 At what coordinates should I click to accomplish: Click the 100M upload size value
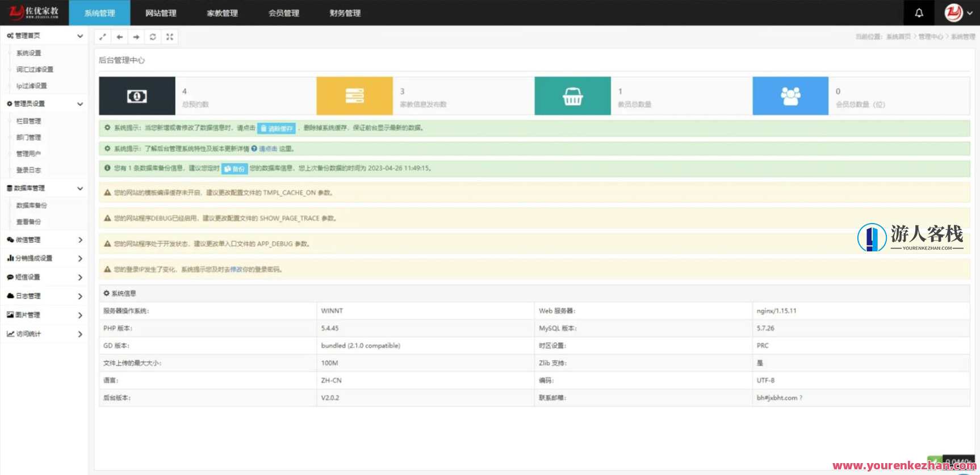coord(329,363)
